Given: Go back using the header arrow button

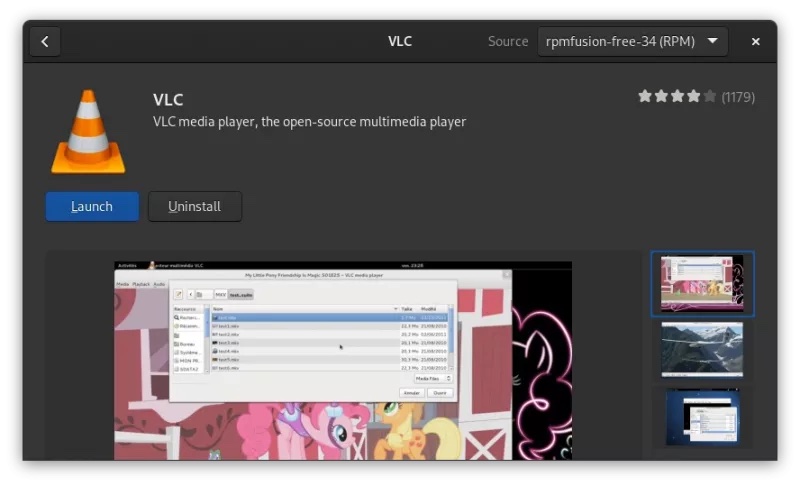Looking at the screenshot, I should point(45,41).
